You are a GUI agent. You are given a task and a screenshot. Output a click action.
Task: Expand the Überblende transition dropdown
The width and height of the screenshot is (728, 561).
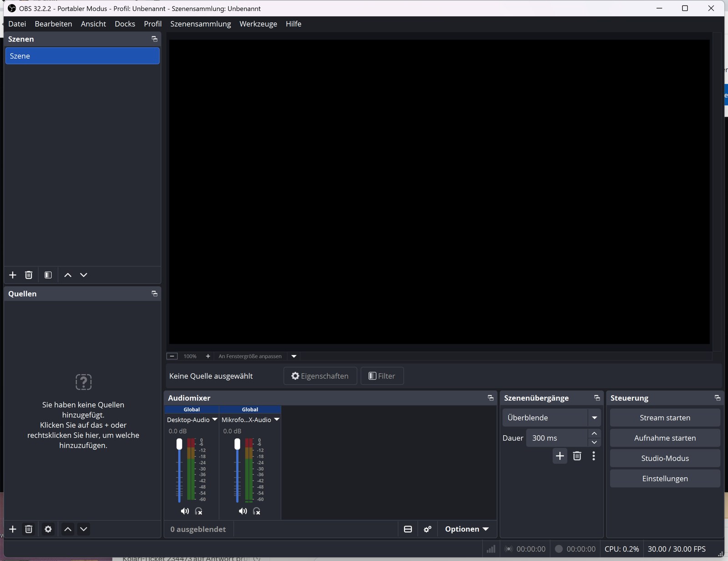pos(594,418)
